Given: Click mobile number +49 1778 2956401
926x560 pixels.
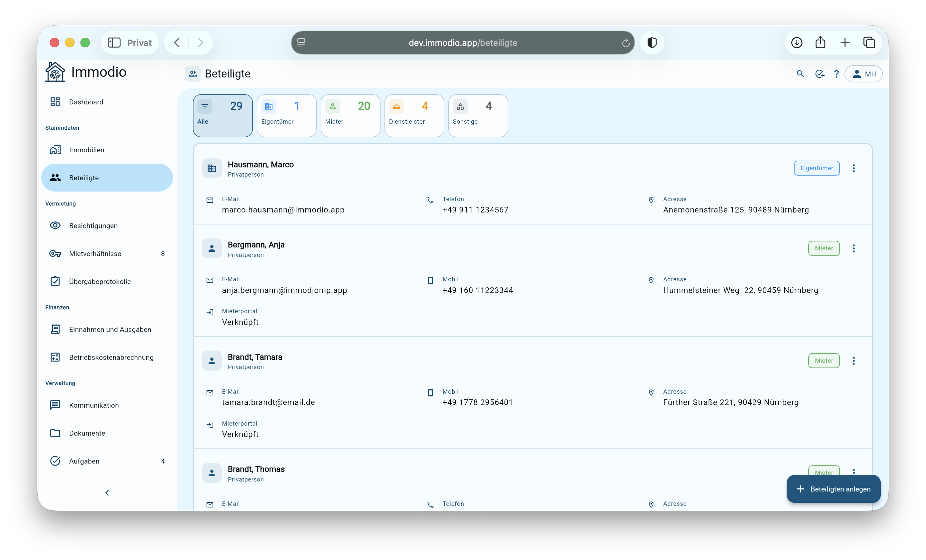Looking at the screenshot, I should click(x=477, y=402).
